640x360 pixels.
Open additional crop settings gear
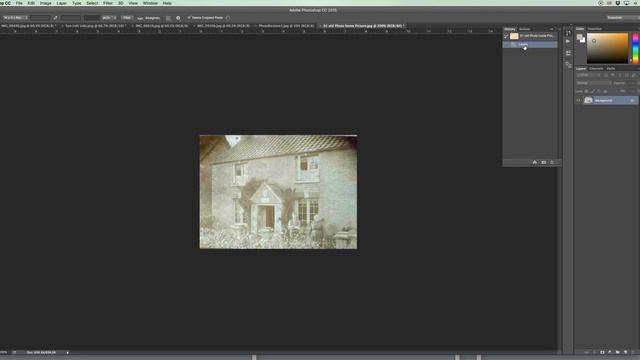tap(178, 18)
